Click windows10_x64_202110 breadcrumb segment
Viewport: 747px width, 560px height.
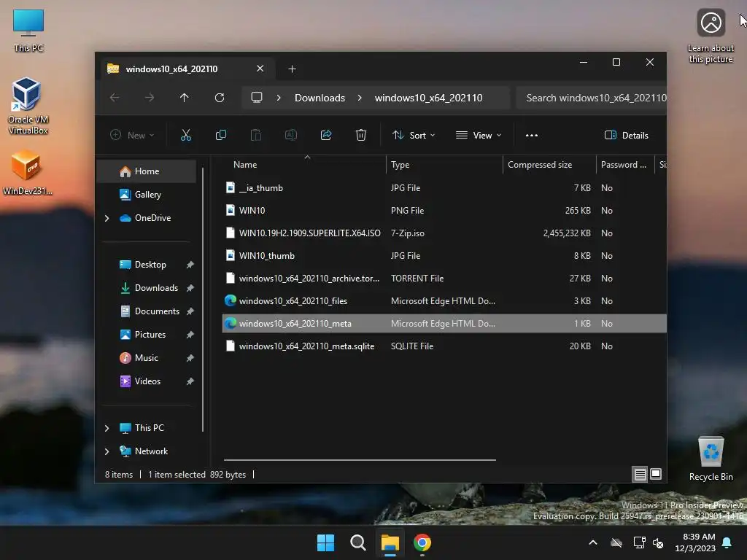tap(428, 98)
